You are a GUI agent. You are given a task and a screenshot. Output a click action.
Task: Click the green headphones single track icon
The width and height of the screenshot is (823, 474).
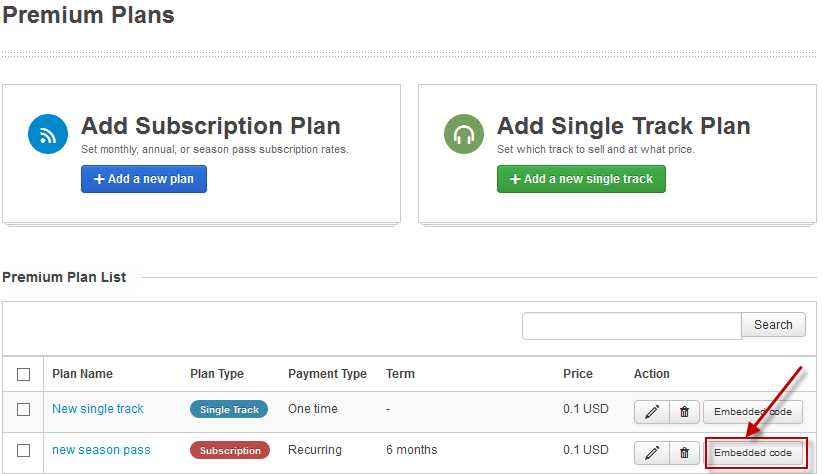[464, 134]
